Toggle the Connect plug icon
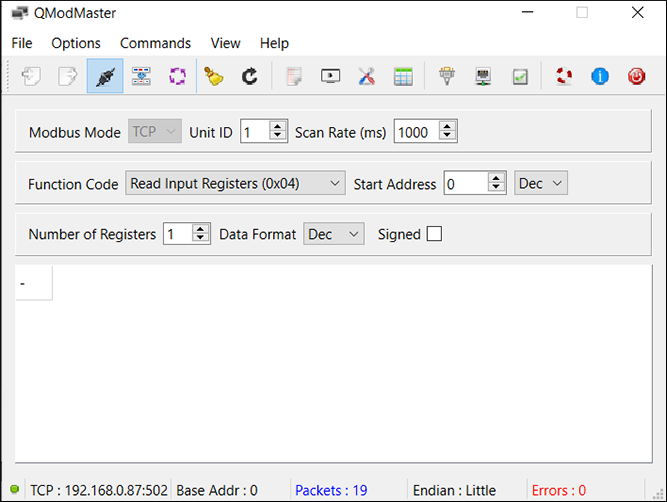667x502 pixels. pyautogui.click(x=105, y=76)
